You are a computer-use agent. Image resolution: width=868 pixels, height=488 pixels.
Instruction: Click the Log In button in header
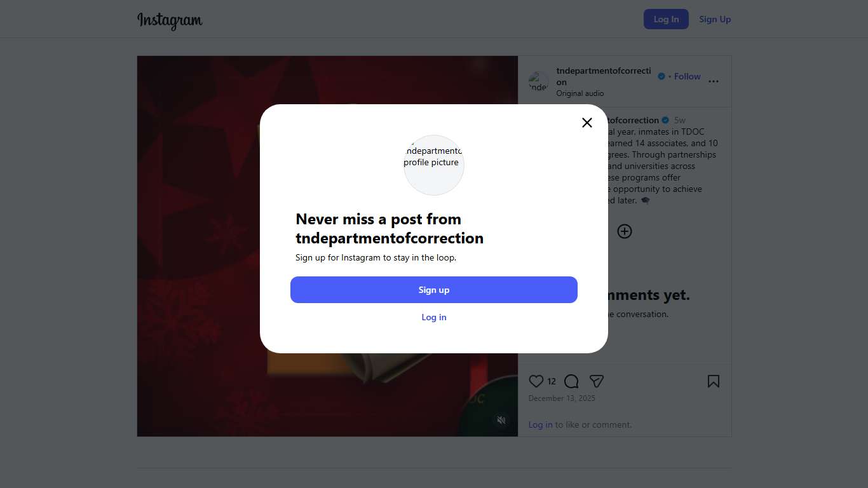(x=665, y=19)
